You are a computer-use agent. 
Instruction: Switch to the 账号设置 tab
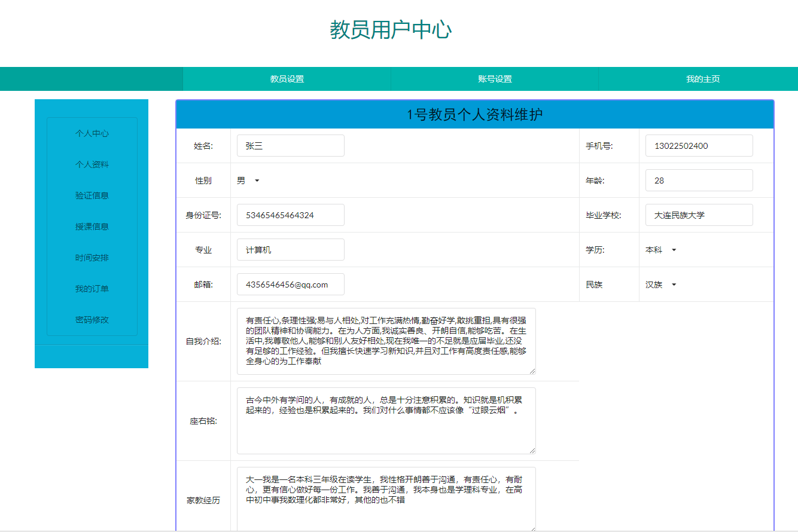click(x=494, y=78)
